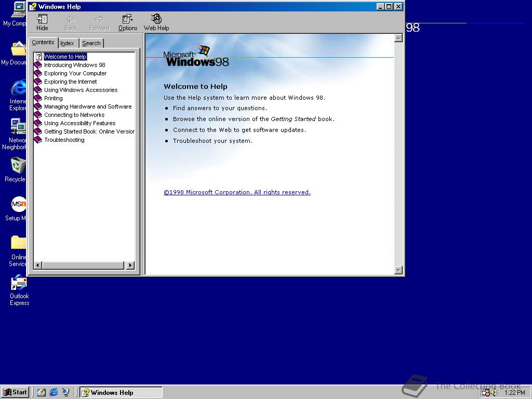The height and width of the screenshot is (399, 532).
Task: Open the Using Windows Accessories book
Action: [x=81, y=90]
